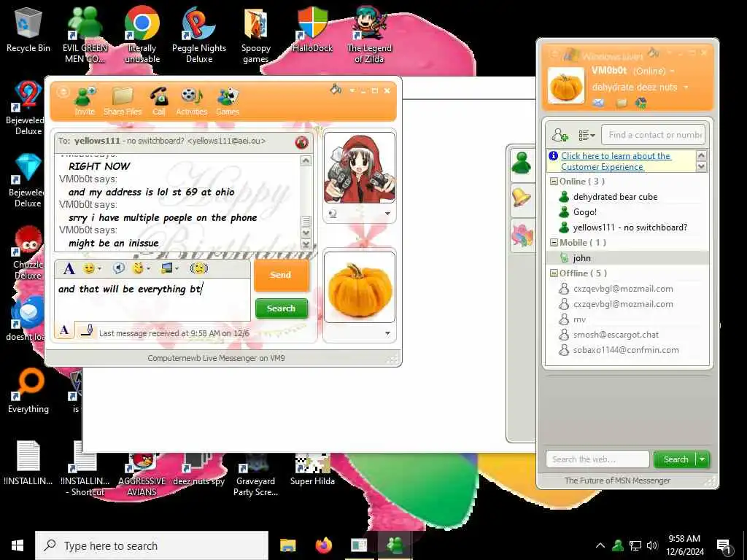Click the yellow bell alerts tab
Viewport: 747px width, 560px height.
[x=522, y=198]
